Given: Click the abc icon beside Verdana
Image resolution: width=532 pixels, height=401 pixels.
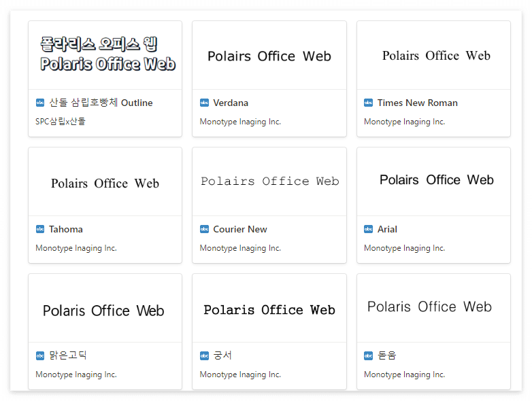Looking at the screenshot, I should [204, 103].
